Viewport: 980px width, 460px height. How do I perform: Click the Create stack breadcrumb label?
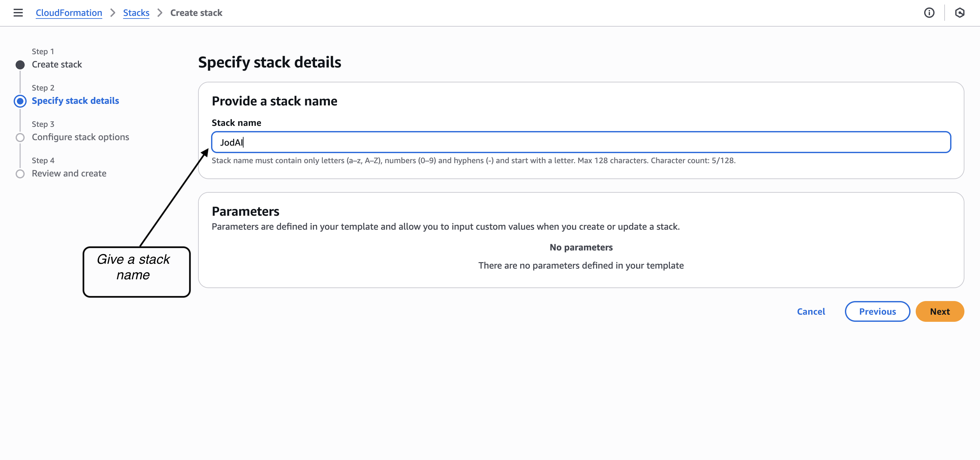196,13
